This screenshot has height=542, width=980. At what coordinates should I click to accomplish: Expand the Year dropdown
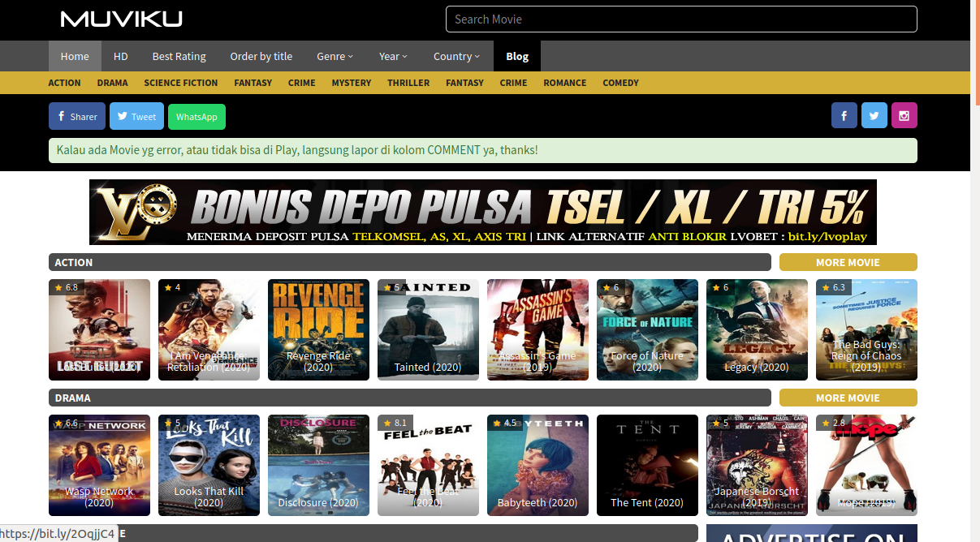(x=394, y=56)
